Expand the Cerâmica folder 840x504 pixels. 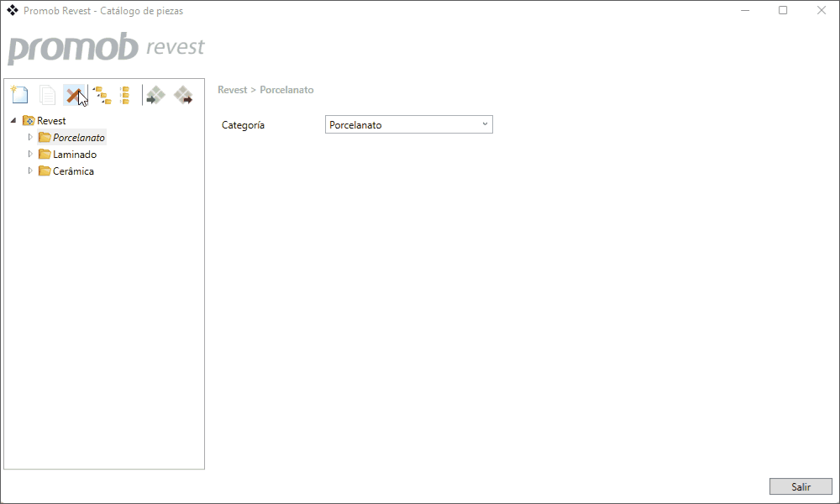tap(30, 171)
